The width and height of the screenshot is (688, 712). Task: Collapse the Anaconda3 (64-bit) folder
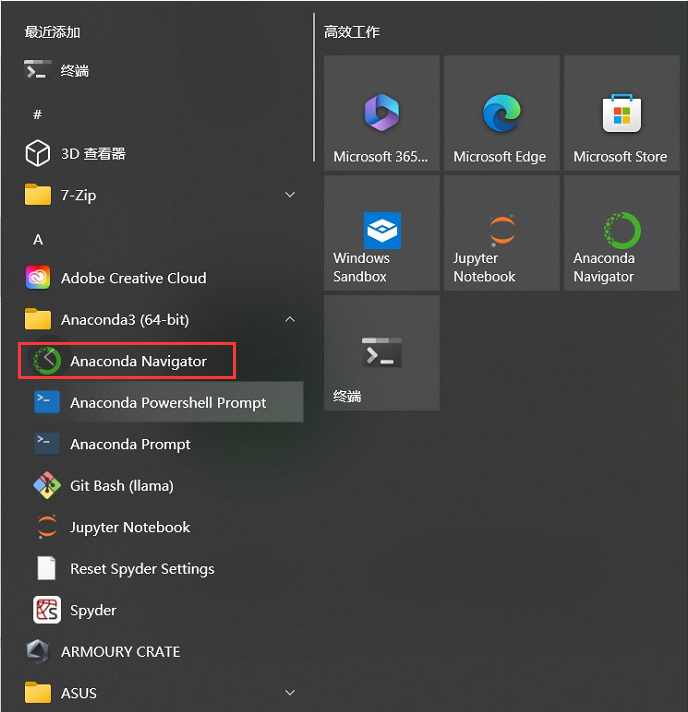pos(290,320)
